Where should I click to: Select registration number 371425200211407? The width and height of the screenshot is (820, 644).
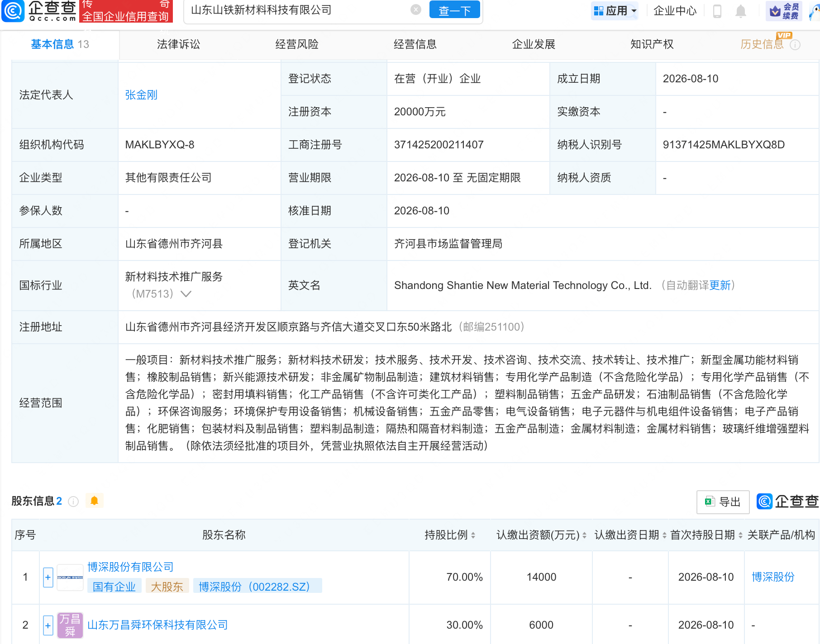tap(439, 145)
